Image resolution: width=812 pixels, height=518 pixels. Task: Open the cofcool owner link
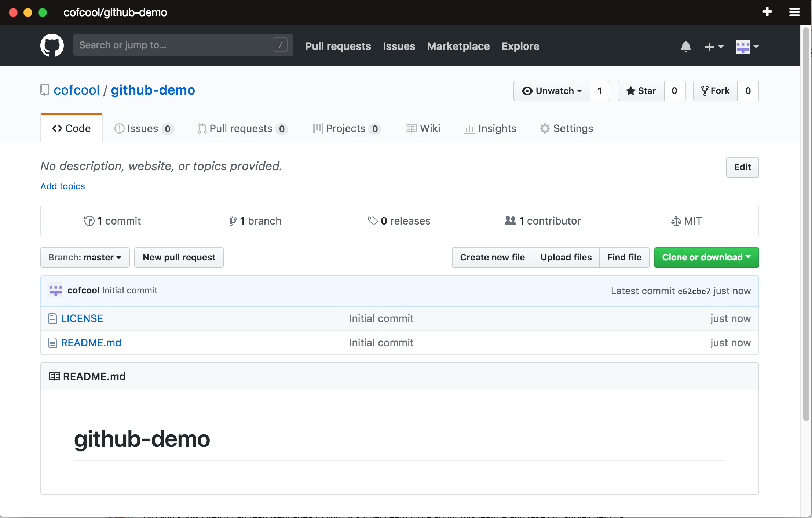pyautogui.click(x=77, y=90)
